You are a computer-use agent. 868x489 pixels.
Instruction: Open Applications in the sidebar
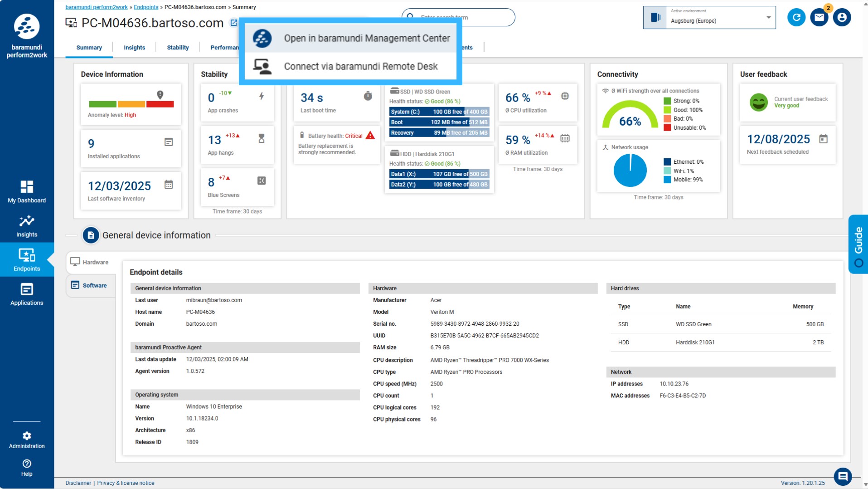[x=27, y=294]
